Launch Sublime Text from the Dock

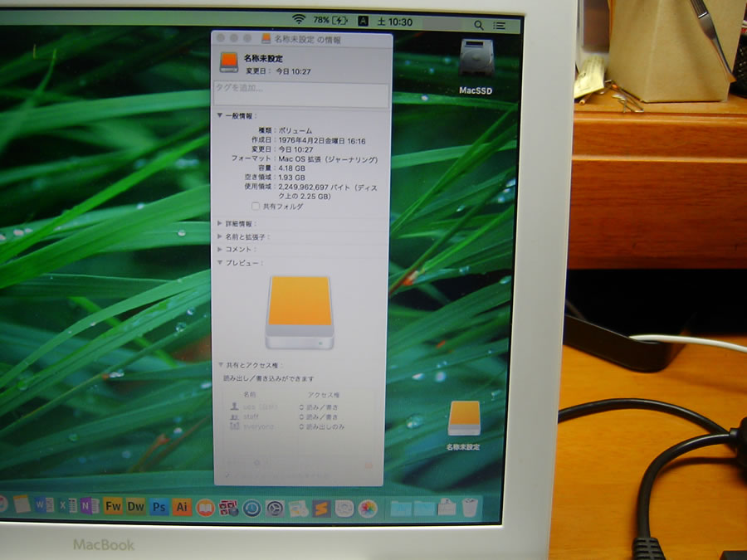coord(321,509)
